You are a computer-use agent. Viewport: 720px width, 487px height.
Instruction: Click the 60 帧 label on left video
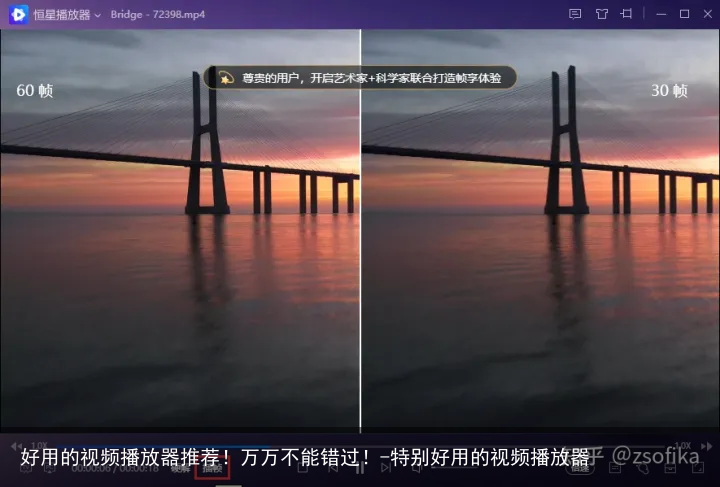tap(34, 91)
